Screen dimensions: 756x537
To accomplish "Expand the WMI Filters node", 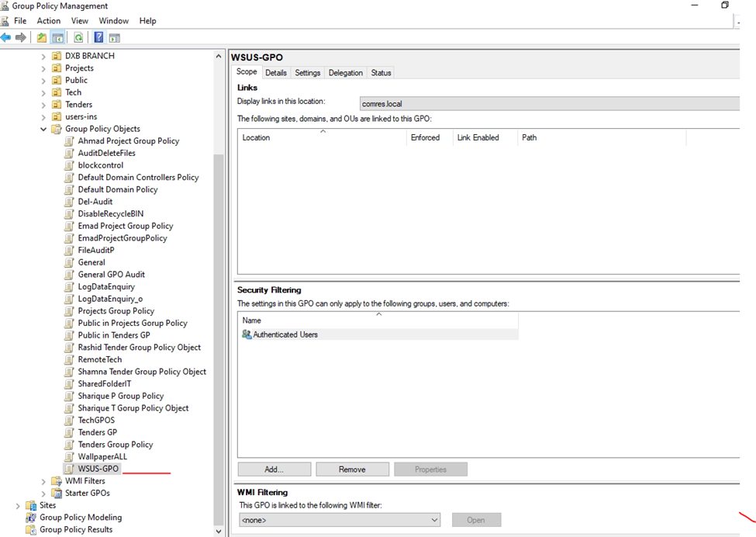I will [x=43, y=481].
